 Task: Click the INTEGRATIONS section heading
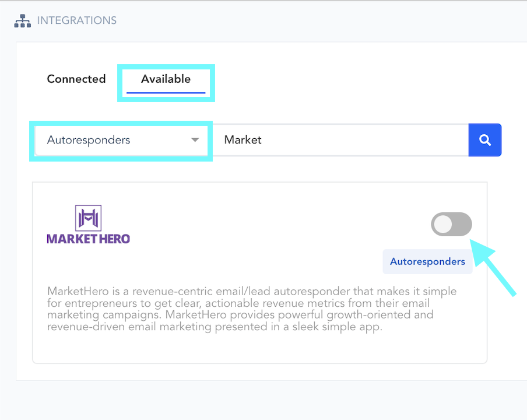77,20
